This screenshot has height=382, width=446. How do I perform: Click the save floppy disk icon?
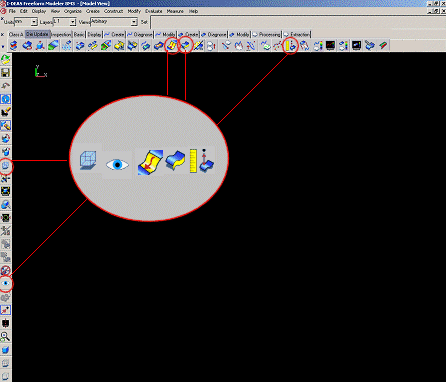point(6,73)
